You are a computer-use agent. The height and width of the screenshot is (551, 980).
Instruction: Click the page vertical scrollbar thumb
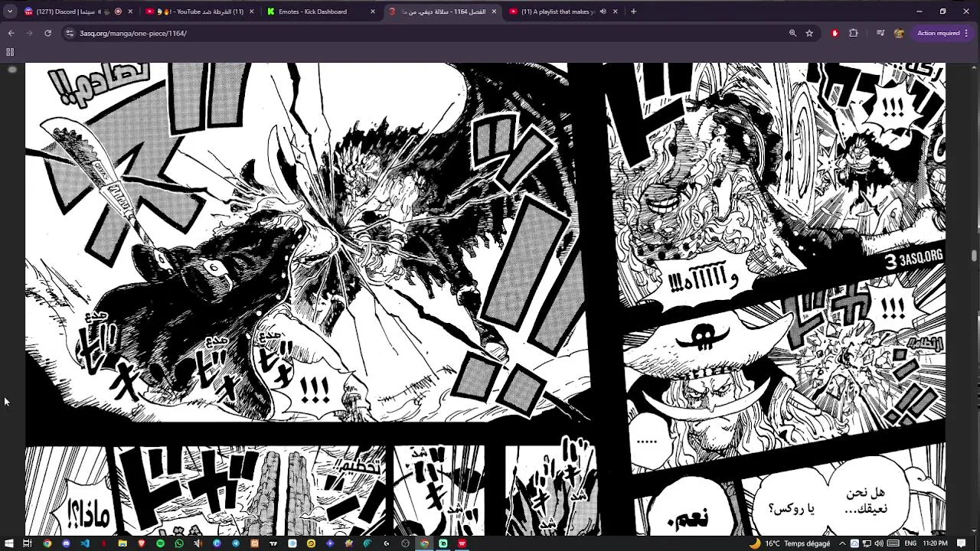[x=975, y=256]
